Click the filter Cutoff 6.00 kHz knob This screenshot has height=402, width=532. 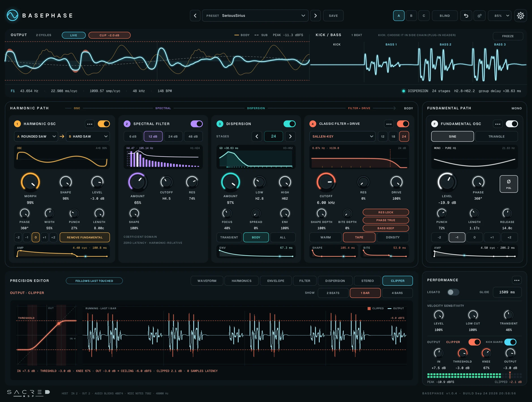(326, 182)
